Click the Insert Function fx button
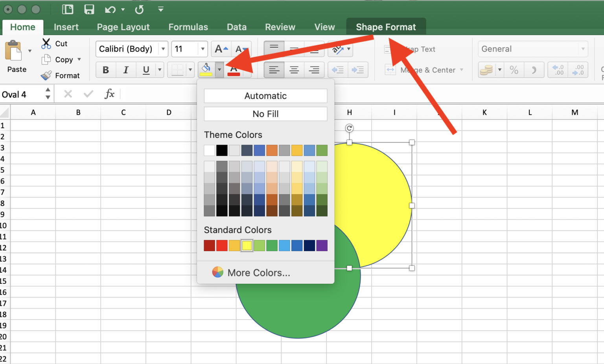 (110, 94)
